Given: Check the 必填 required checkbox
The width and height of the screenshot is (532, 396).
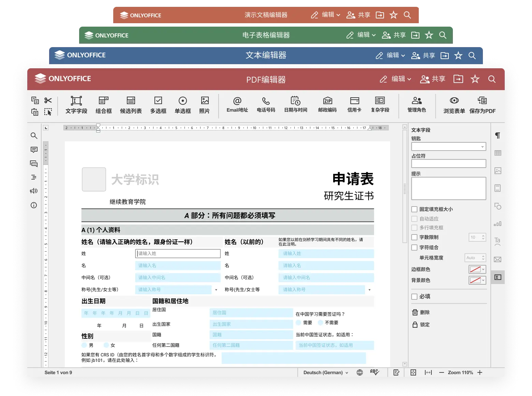Looking at the screenshot, I should [x=414, y=297].
